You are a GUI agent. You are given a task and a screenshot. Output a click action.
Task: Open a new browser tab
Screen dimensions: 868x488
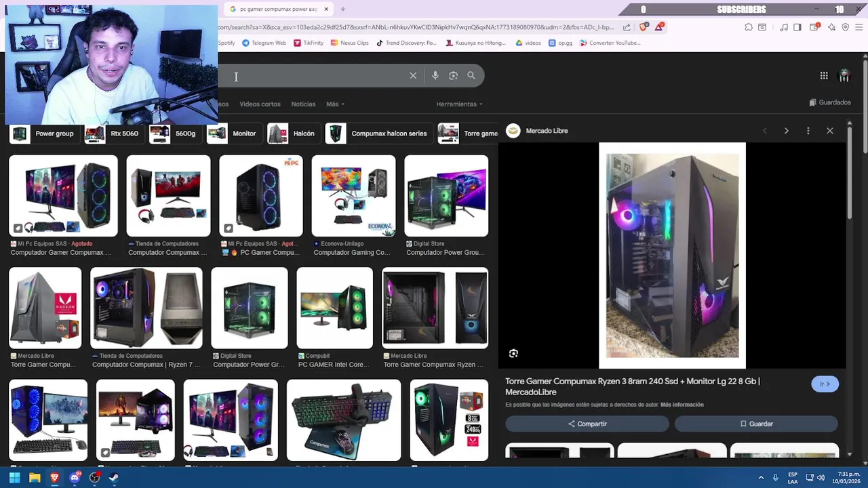click(x=343, y=9)
